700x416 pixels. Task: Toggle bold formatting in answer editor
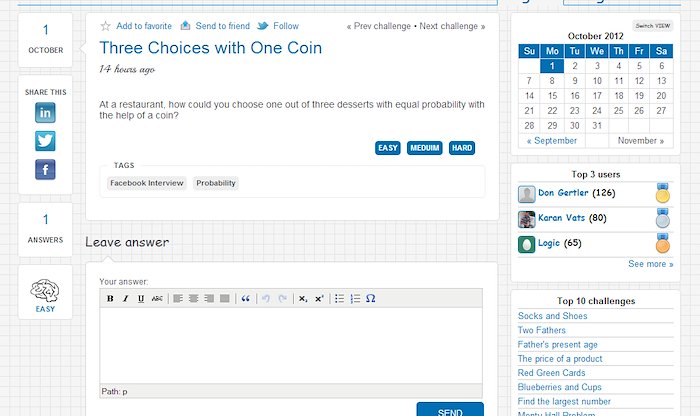click(110, 299)
